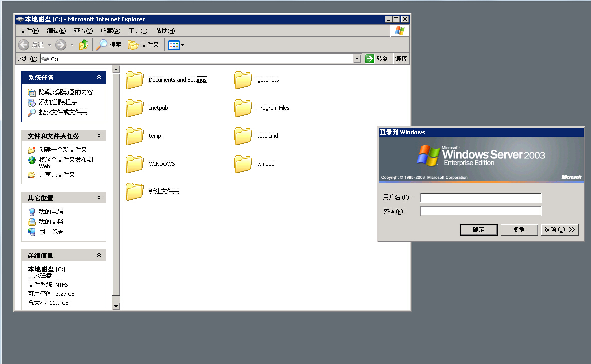Click the address bar C:\ field

pos(200,59)
